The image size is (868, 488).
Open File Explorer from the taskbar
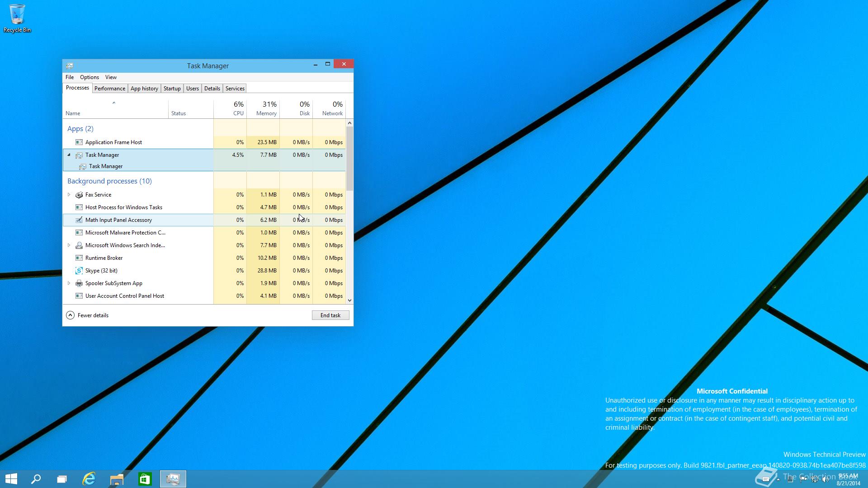click(117, 479)
